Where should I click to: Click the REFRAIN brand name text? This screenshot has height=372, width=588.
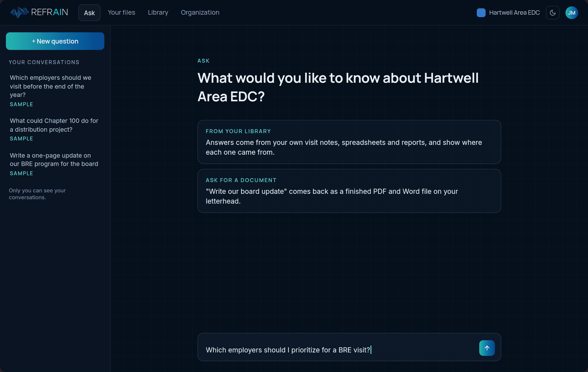(x=49, y=12)
